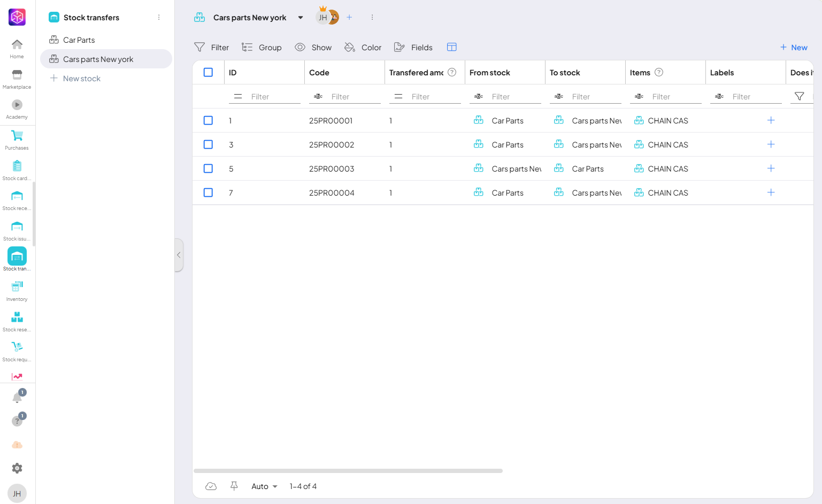Open the settings gear icon

tap(17, 468)
